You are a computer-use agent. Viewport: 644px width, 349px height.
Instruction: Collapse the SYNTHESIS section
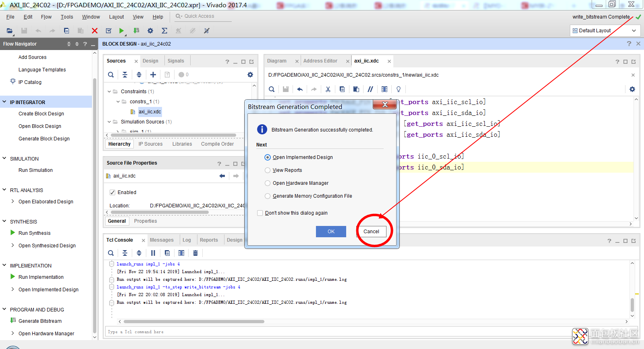pyautogui.click(x=4, y=222)
